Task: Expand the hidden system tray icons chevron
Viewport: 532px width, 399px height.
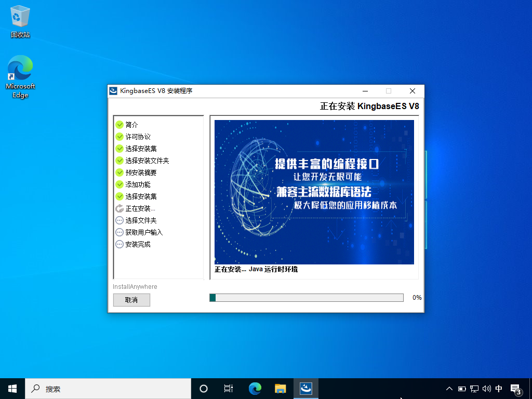Action: click(x=449, y=388)
